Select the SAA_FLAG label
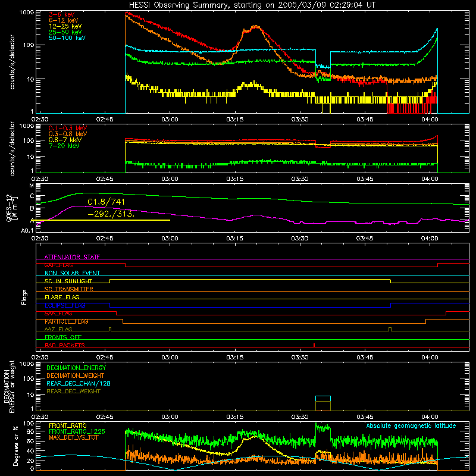 pyautogui.click(x=58, y=314)
